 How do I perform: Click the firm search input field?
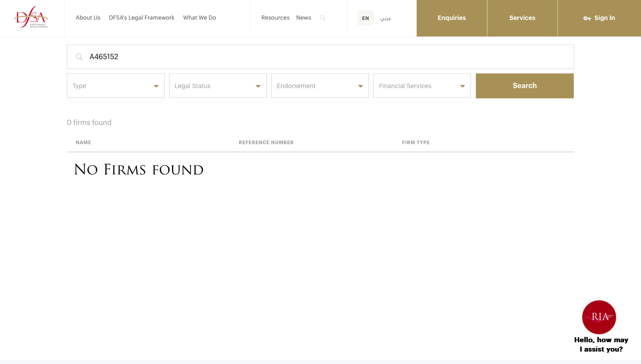(x=320, y=57)
